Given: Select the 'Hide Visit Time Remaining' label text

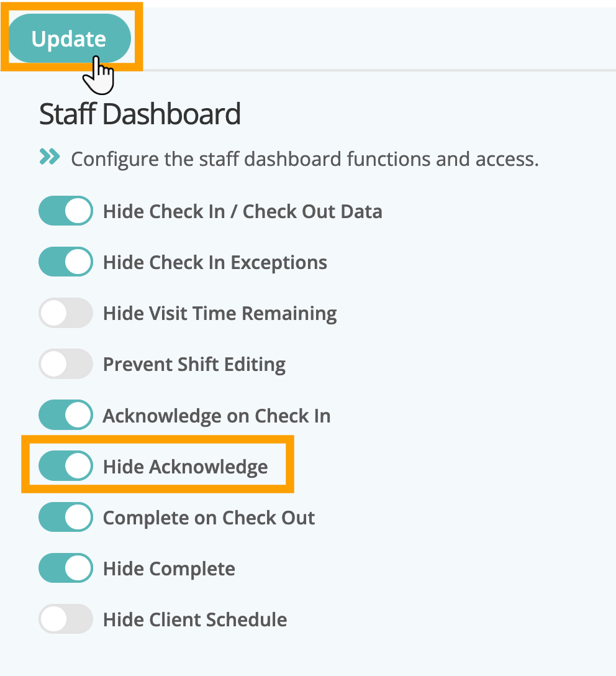Looking at the screenshot, I should coord(220,313).
